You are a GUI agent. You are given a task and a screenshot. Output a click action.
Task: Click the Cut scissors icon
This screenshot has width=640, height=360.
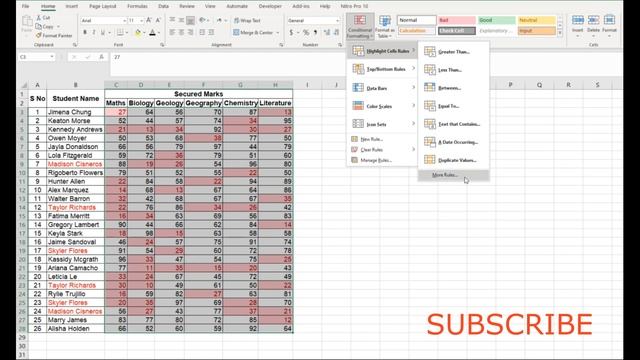point(39,18)
